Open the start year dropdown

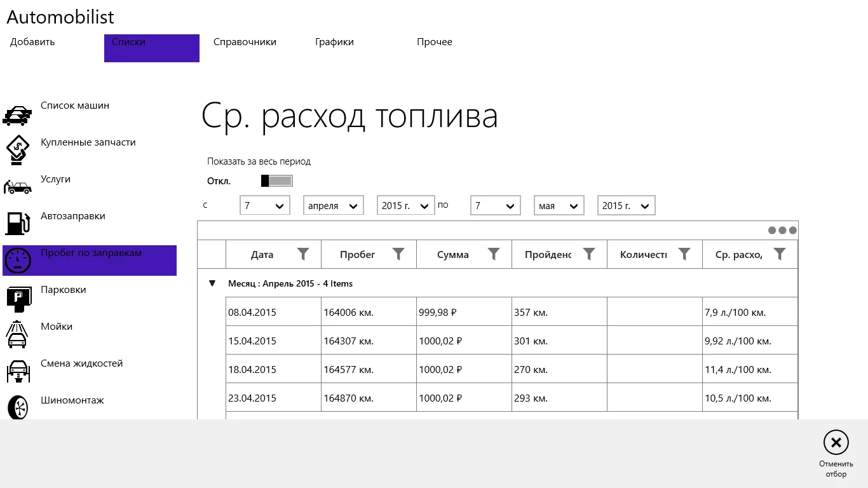coord(406,205)
